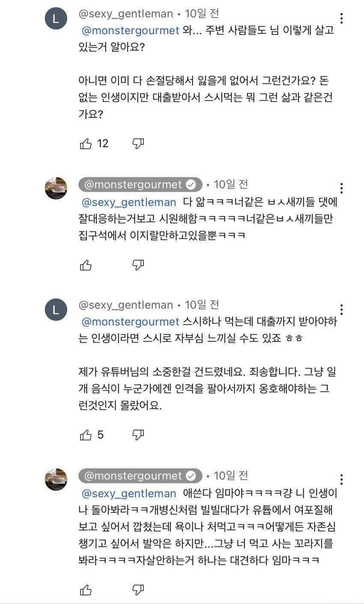Click the @monstergourmet channel badge on the '다 앎' reply
This screenshot has width=364, height=604.
140,185
